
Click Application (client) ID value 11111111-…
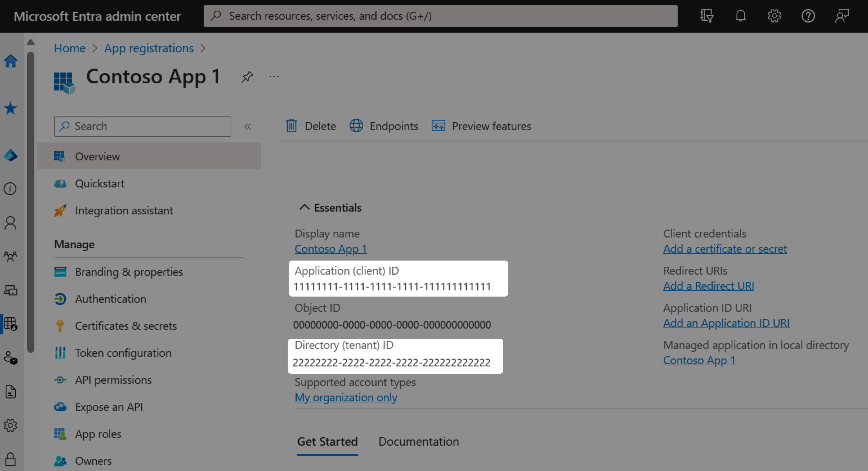click(392, 287)
